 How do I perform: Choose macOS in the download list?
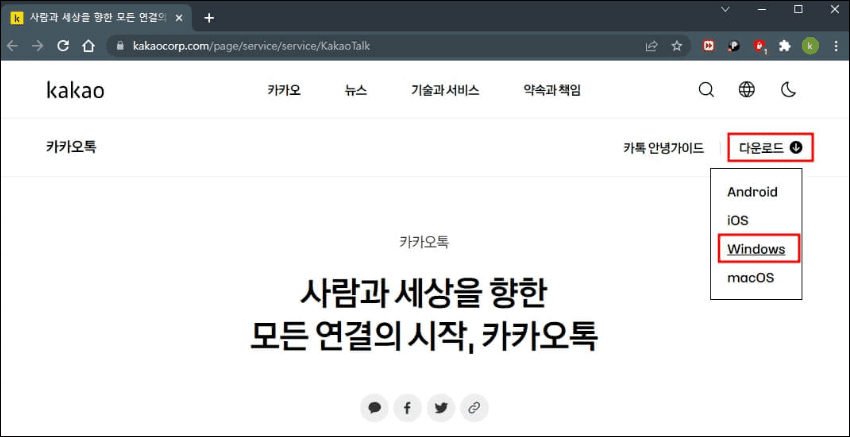click(750, 278)
